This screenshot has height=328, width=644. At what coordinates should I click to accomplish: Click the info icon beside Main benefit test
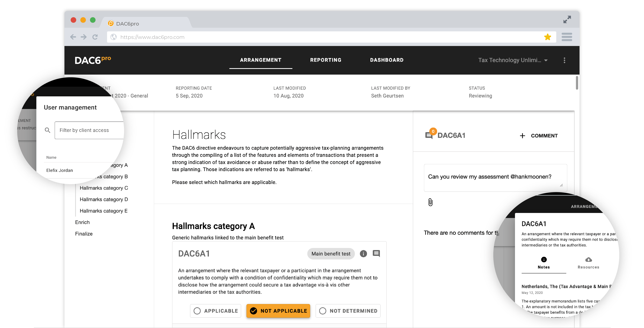(x=363, y=254)
